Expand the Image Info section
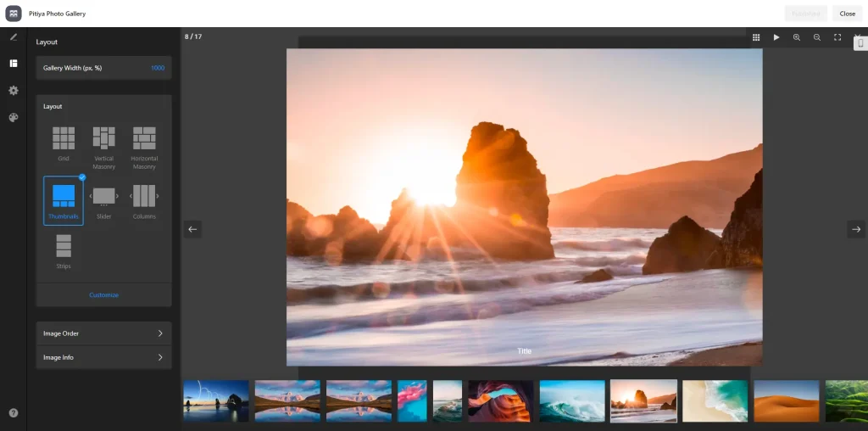 (x=104, y=357)
